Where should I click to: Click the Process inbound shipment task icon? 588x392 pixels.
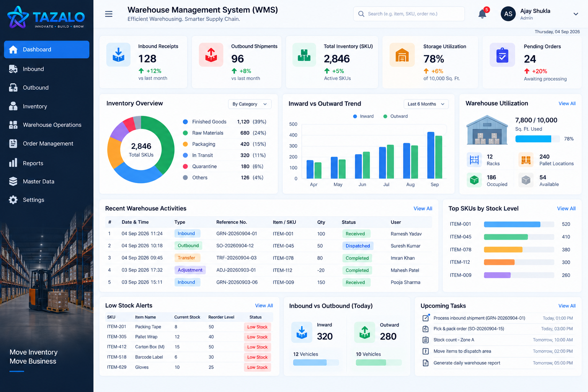(x=426, y=318)
